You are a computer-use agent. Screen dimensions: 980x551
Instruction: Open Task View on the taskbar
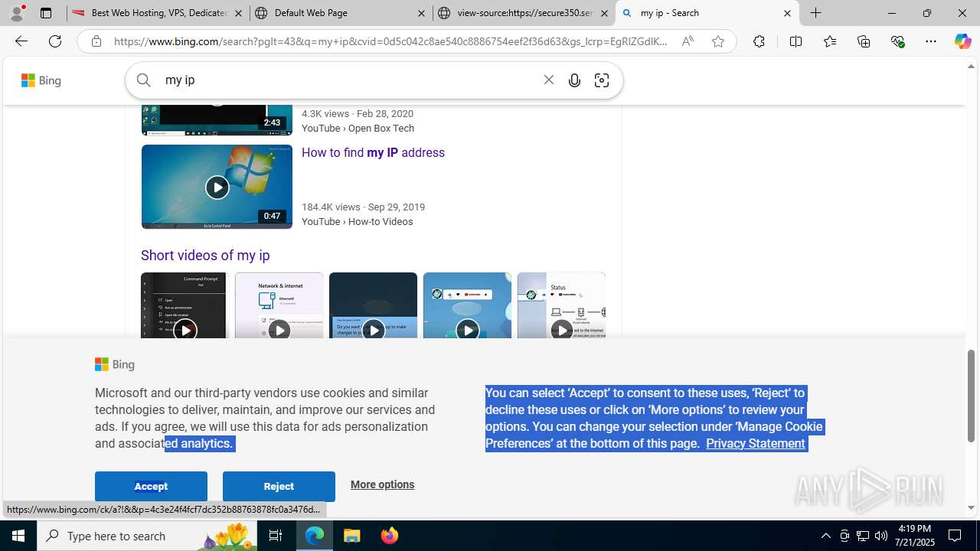tap(276, 536)
